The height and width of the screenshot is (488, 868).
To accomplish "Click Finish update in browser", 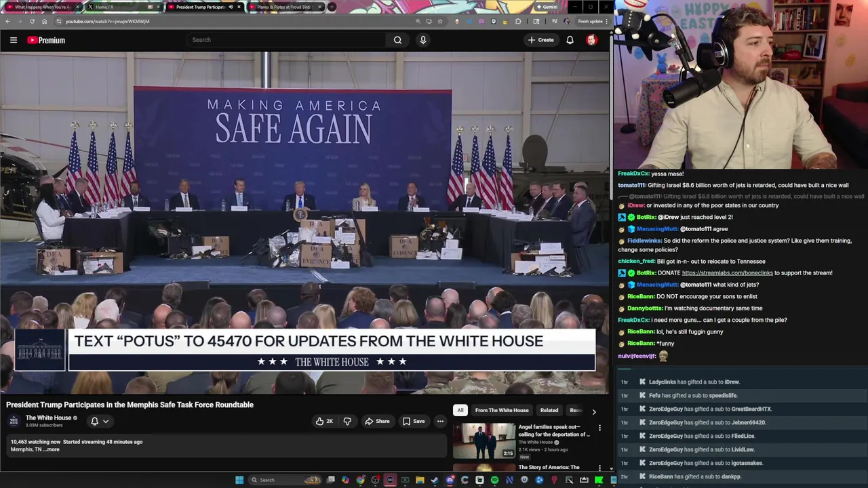I will click(589, 21).
